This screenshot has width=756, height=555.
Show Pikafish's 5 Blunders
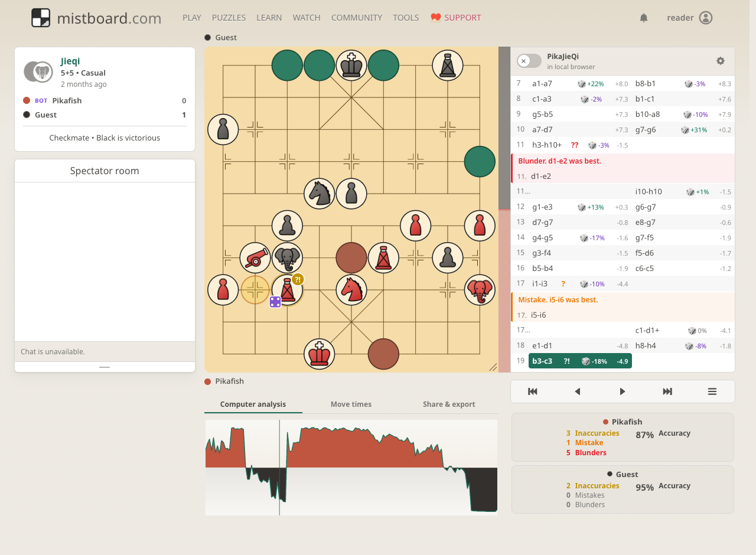(x=586, y=453)
